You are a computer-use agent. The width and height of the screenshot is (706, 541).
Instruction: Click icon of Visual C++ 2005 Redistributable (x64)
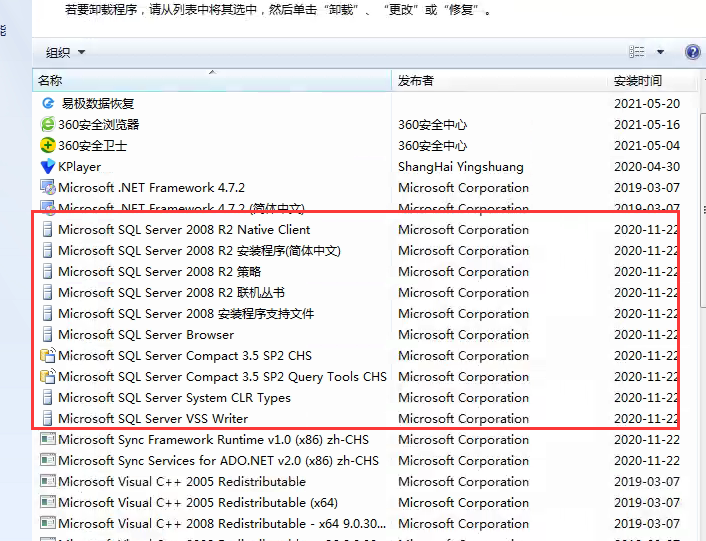pos(48,502)
